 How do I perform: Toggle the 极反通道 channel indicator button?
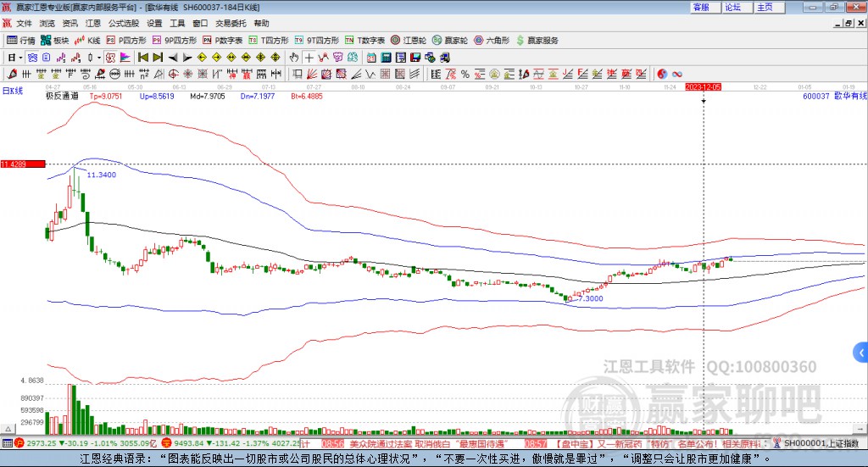point(62,97)
